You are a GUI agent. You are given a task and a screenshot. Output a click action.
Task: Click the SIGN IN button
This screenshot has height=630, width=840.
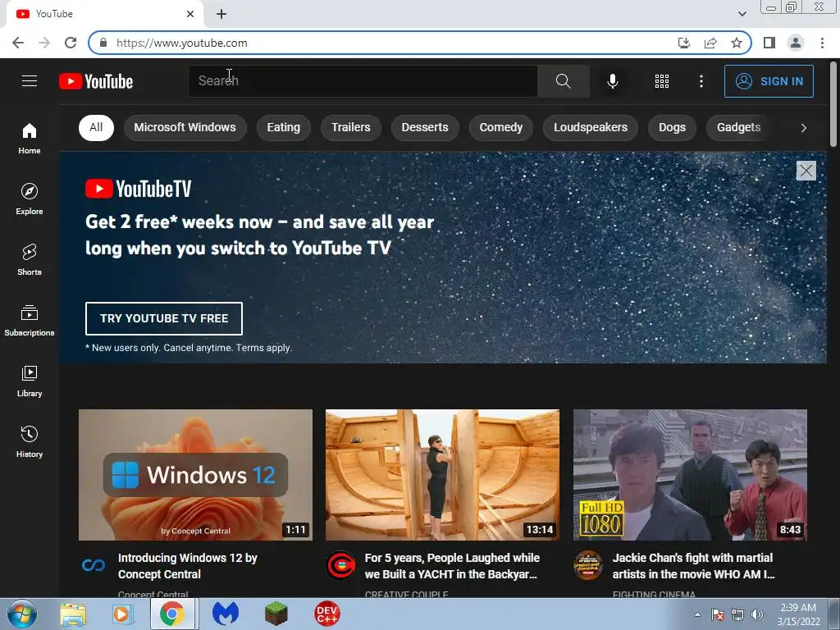coord(769,81)
